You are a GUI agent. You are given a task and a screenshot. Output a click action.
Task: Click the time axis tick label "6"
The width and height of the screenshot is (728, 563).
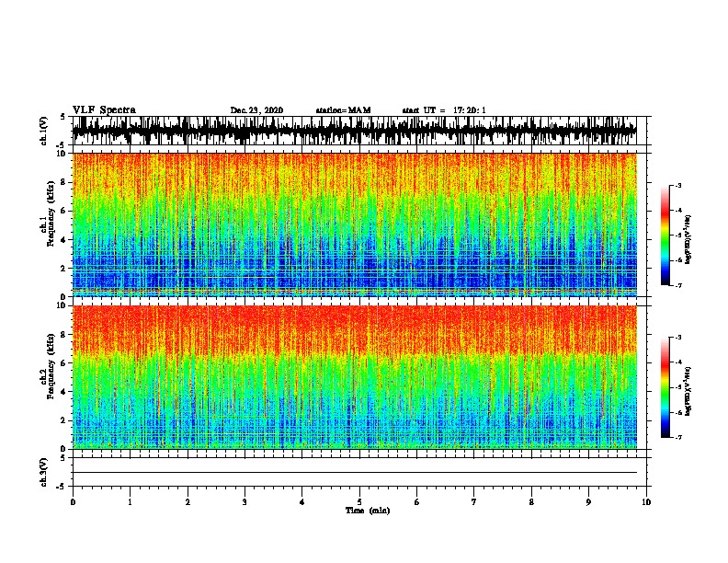tap(416, 502)
